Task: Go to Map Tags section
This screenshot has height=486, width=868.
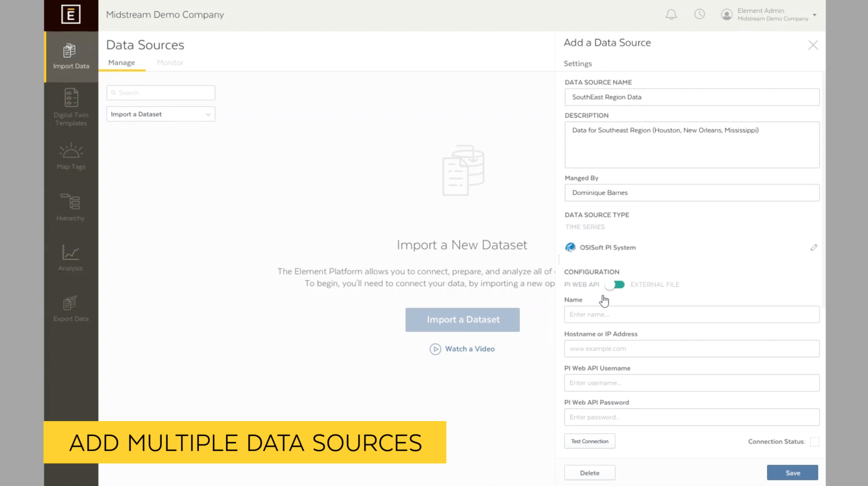Action: tap(71, 156)
